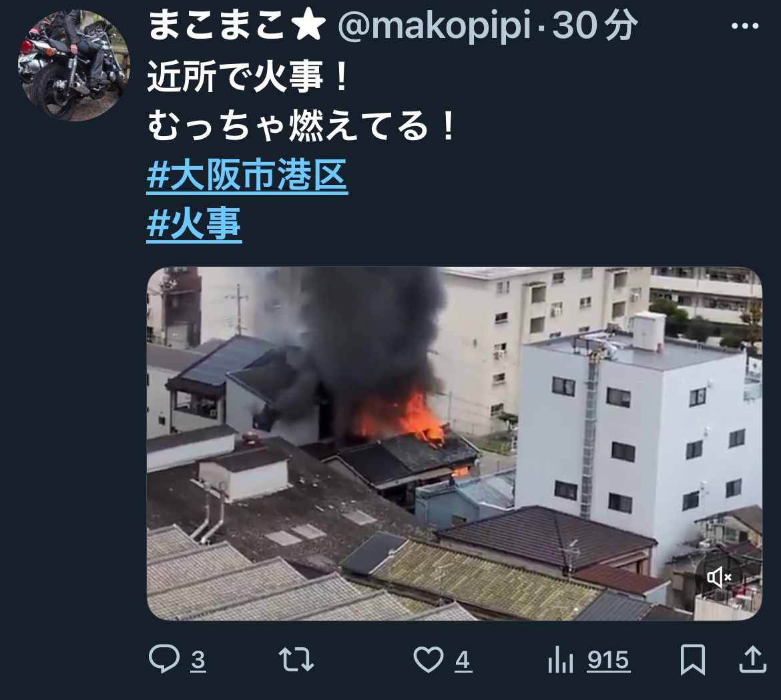Viewport: 781px width, 700px height.
Task: Tap the @makopipi username handle
Action: pos(435,25)
